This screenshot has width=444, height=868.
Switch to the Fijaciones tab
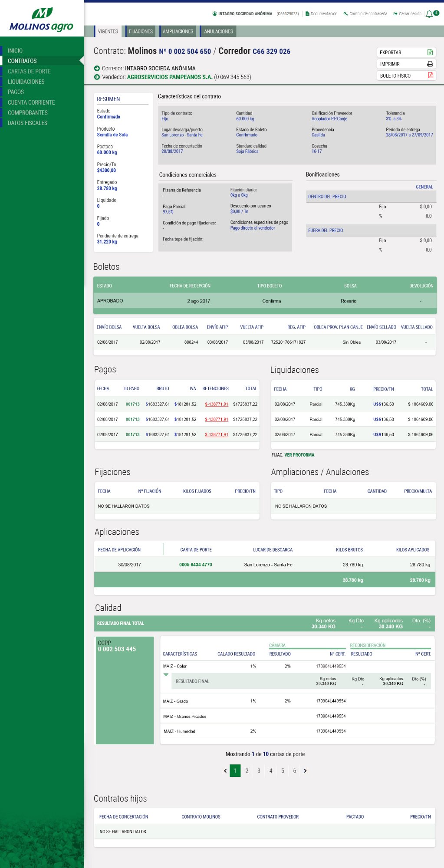point(141,31)
